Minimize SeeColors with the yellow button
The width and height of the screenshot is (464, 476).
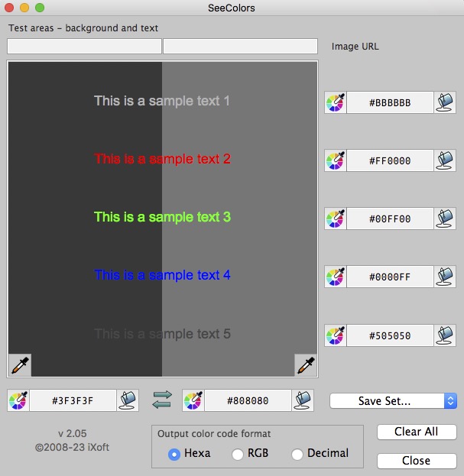(24, 8)
